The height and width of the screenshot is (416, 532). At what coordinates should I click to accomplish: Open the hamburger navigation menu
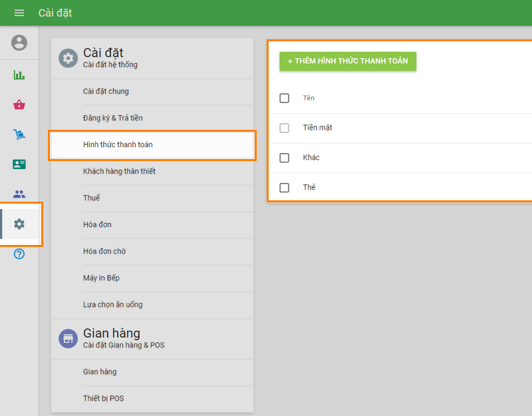pyautogui.click(x=19, y=13)
